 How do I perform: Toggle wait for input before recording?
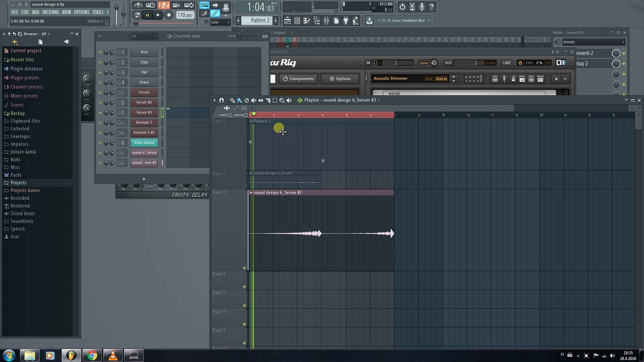150,6
